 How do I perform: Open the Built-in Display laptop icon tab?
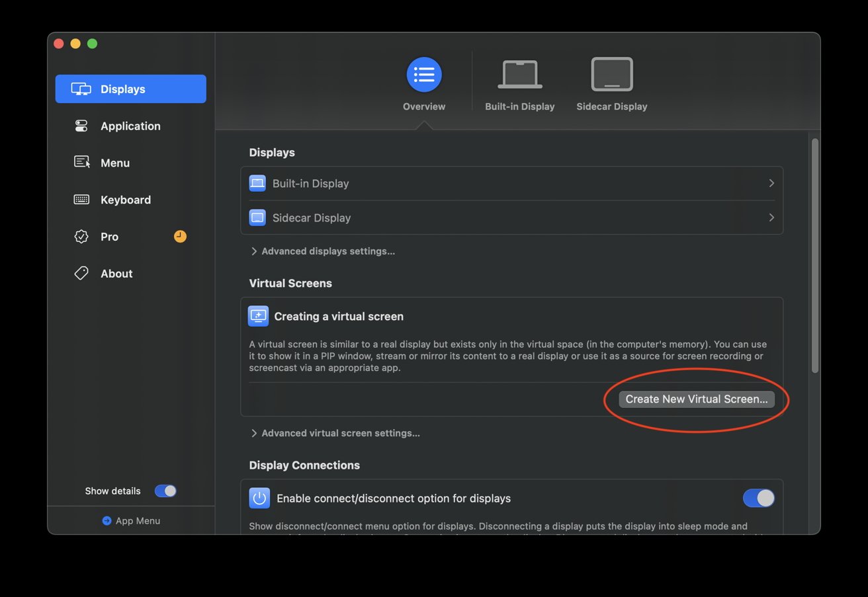(x=519, y=75)
